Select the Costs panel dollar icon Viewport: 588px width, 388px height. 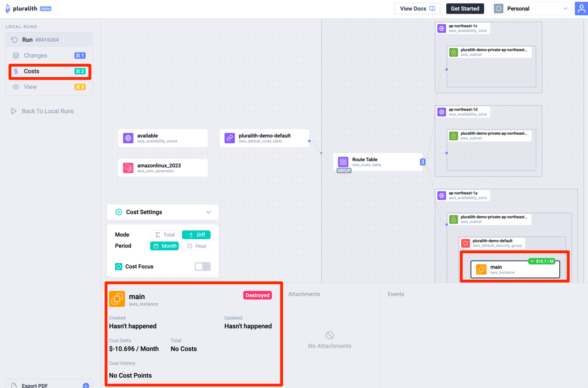coord(16,71)
